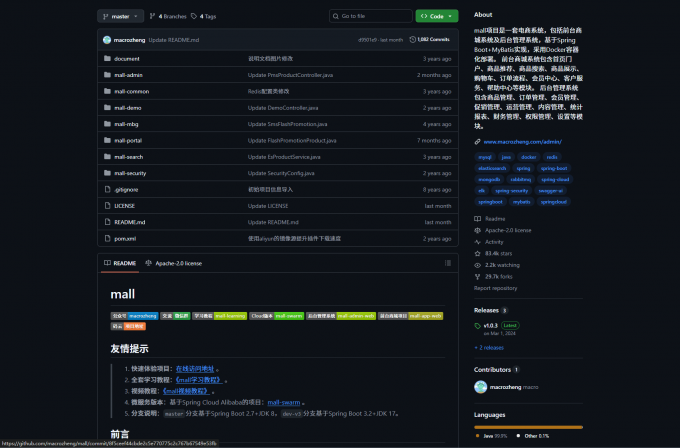680x448 pixels.
Task: Click the mall-admin folder icon
Action: click(107, 75)
